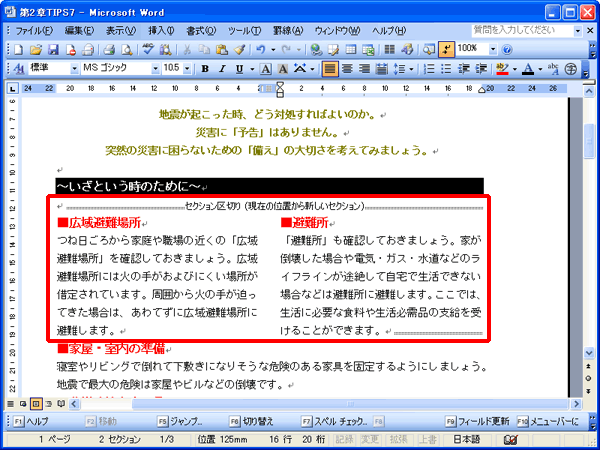Open the Phonetic Guide (ruby) tool
Image resolution: width=600 pixels, height=450 pixels.
point(553,69)
